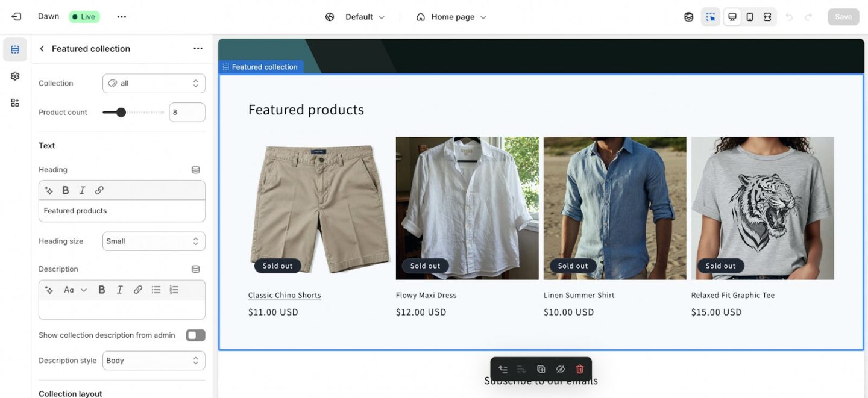Hide the Featured collection section

560,368
